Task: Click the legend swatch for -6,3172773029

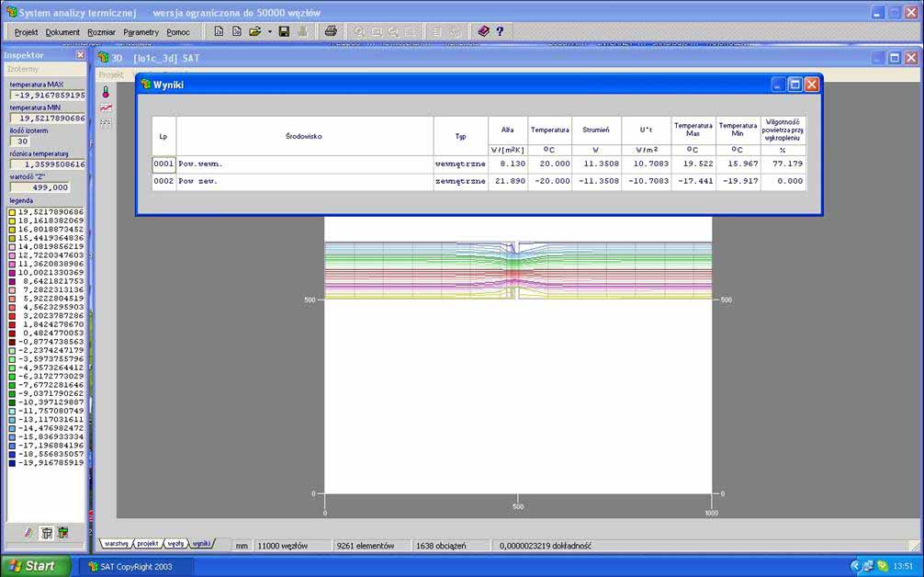Action: (x=12, y=377)
